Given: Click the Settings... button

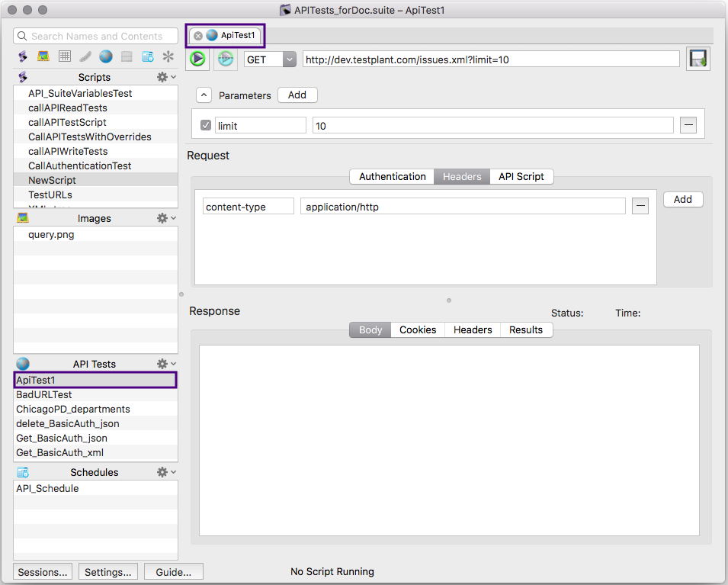Looking at the screenshot, I should coord(108,572).
